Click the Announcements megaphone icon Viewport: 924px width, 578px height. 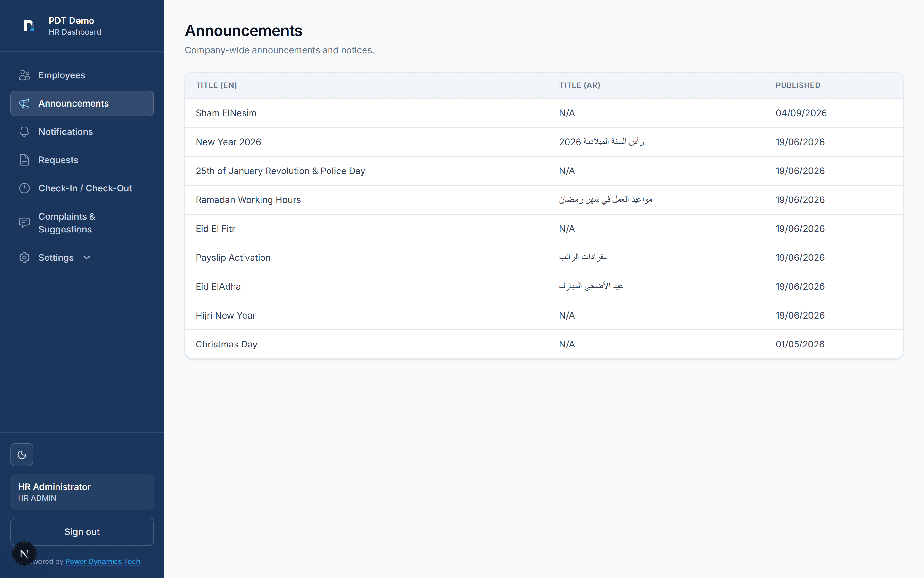click(24, 104)
